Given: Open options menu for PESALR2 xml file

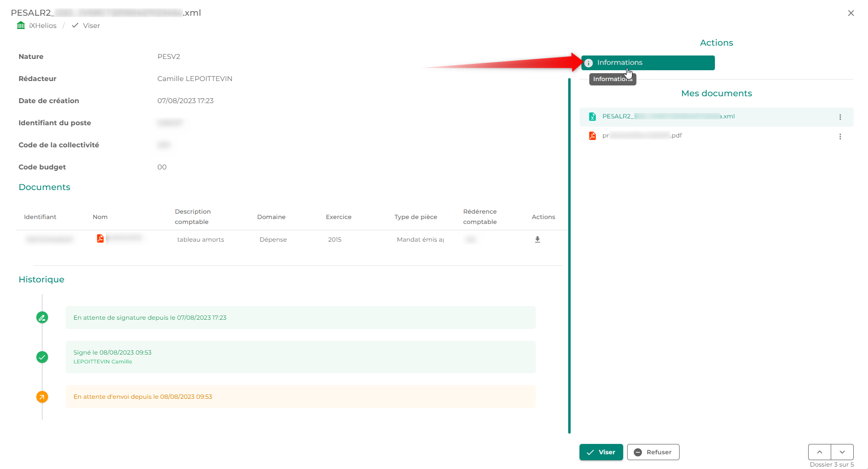Looking at the screenshot, I should point(840,117).
